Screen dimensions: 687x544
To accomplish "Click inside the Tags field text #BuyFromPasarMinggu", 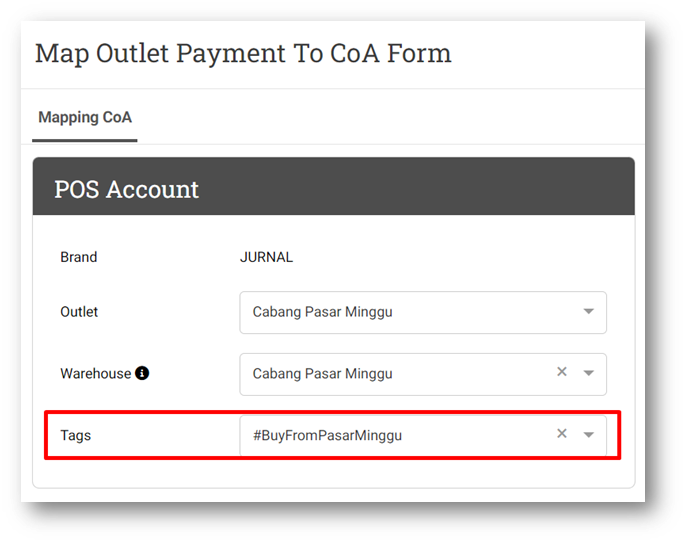I will pos(327,435).
